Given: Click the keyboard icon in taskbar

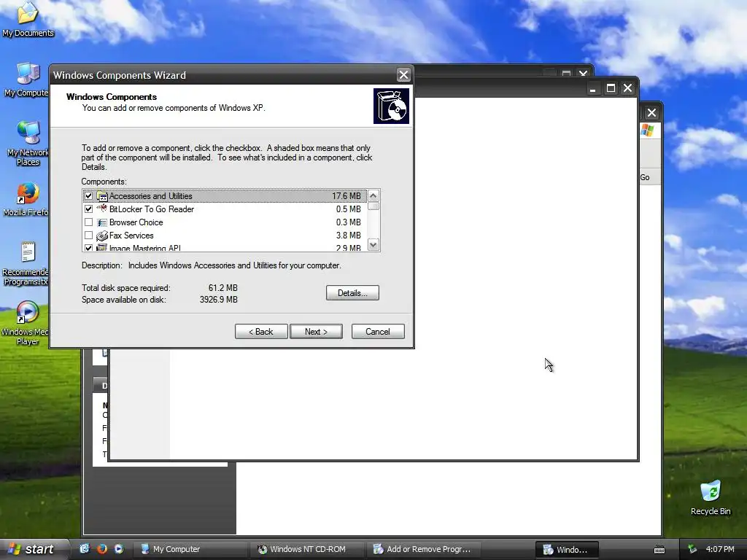Looking at the screenshot, I should coord(659,550).
